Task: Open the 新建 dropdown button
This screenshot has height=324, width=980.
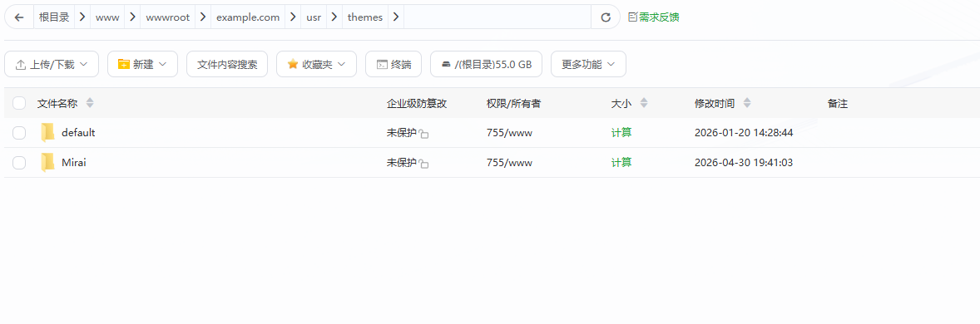Action: 142,64
